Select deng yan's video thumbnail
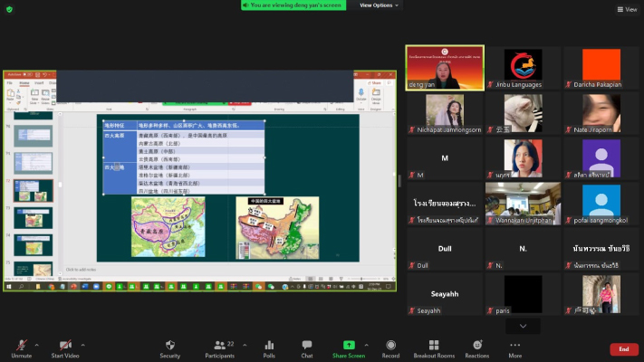This screenshot has height=362, width=644. point(444,68)
